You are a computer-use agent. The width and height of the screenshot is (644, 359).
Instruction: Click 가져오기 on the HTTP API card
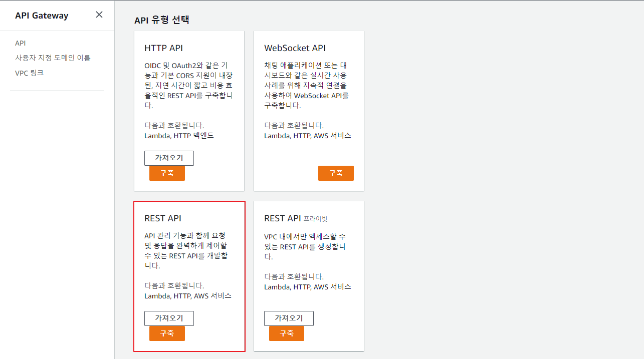coord(169,158)
